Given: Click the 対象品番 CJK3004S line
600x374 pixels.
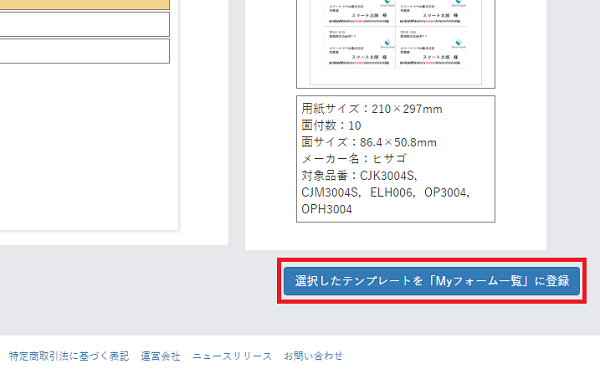Looking at the screenshot, I should point(359,176).
